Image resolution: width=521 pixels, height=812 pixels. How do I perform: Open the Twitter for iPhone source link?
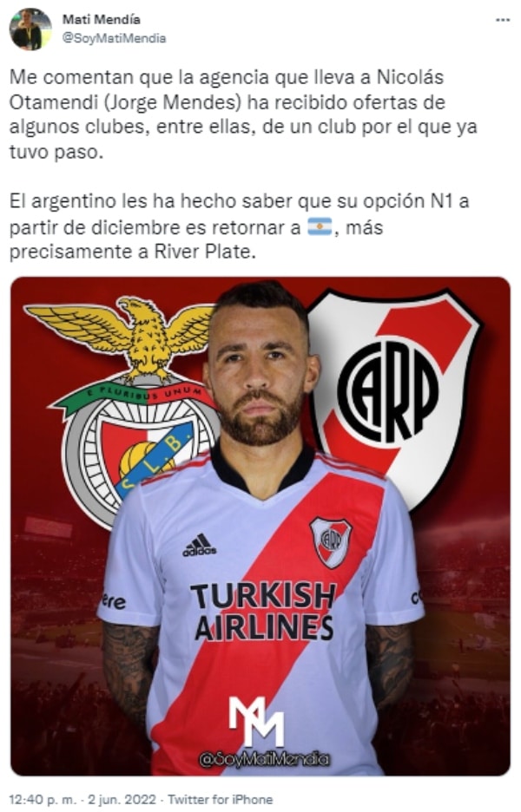click(x=221, y=799)
